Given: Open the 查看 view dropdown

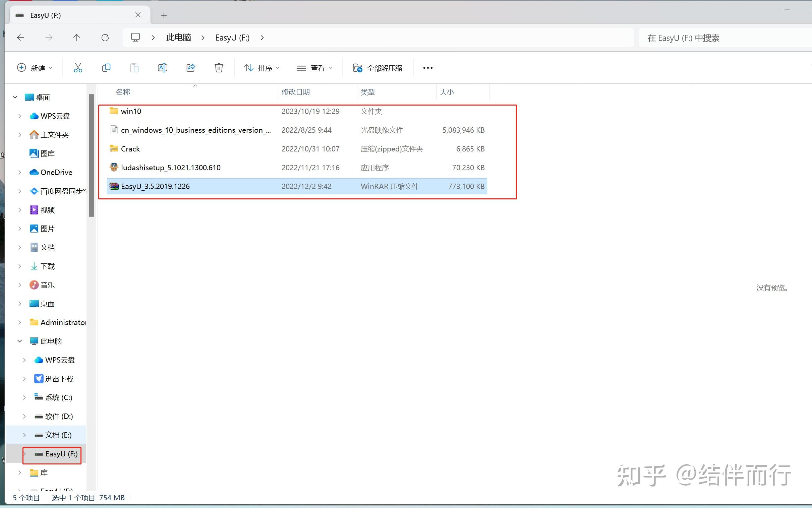Looking at the screenshot, I should click(x=314, y=68).
